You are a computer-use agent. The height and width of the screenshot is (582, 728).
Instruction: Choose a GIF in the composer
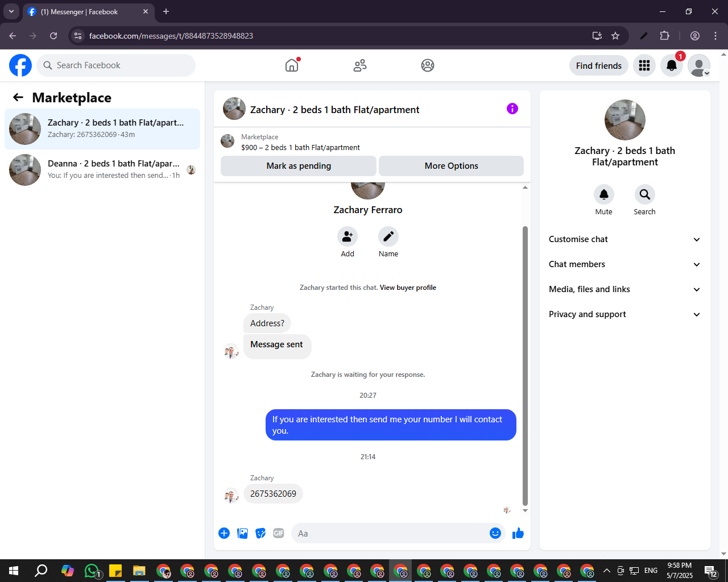click(279, 533)
